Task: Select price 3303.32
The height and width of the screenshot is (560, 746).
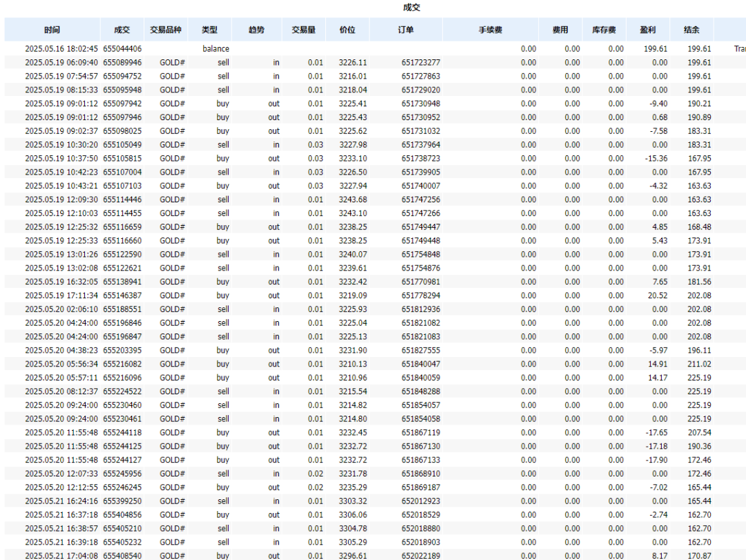Action: (352, 501)
